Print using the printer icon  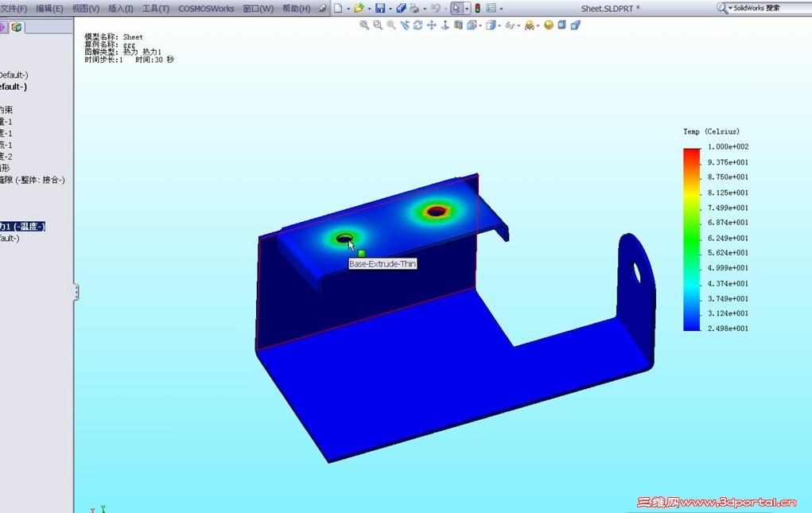tap(414, 8)
